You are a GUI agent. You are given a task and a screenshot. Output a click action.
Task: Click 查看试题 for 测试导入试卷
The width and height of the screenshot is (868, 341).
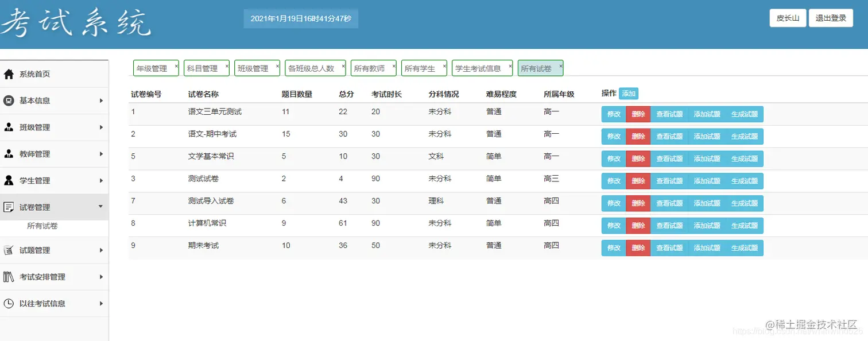click(669, 203)
